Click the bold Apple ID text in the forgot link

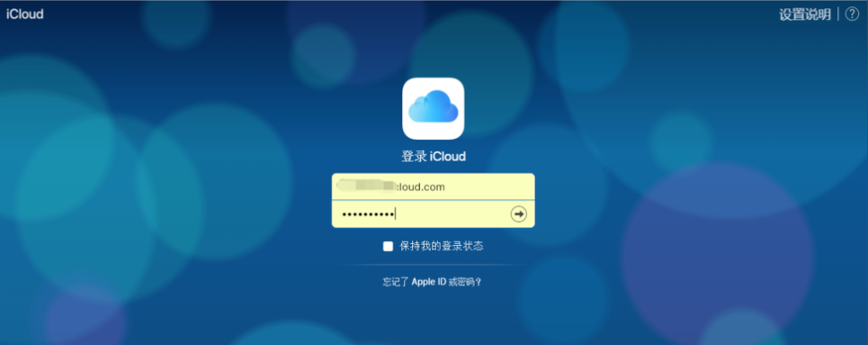(x=429, y=282)
